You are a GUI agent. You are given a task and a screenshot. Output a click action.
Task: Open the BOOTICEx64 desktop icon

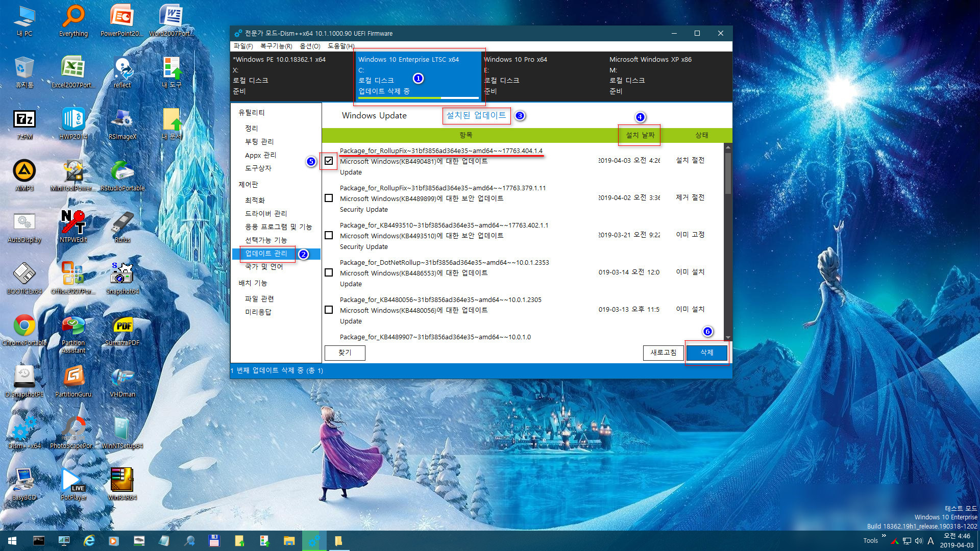(24, 278)
